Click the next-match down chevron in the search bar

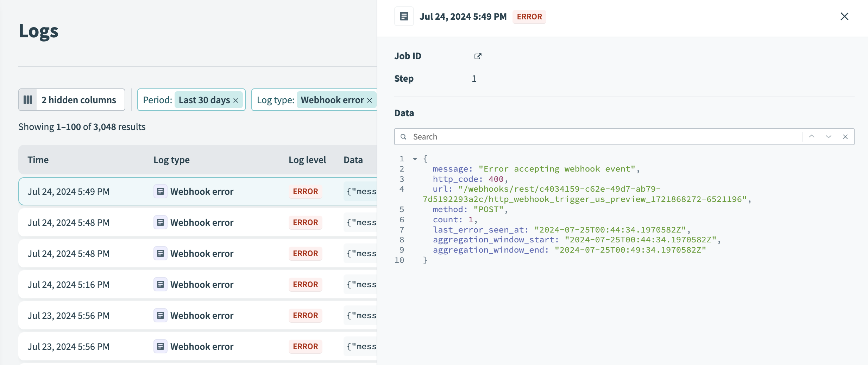click(829, 137)
